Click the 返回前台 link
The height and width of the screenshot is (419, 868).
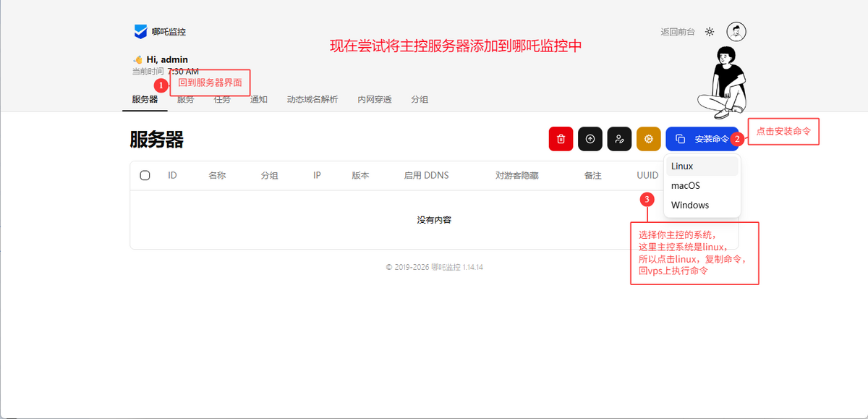click(677, 32)
